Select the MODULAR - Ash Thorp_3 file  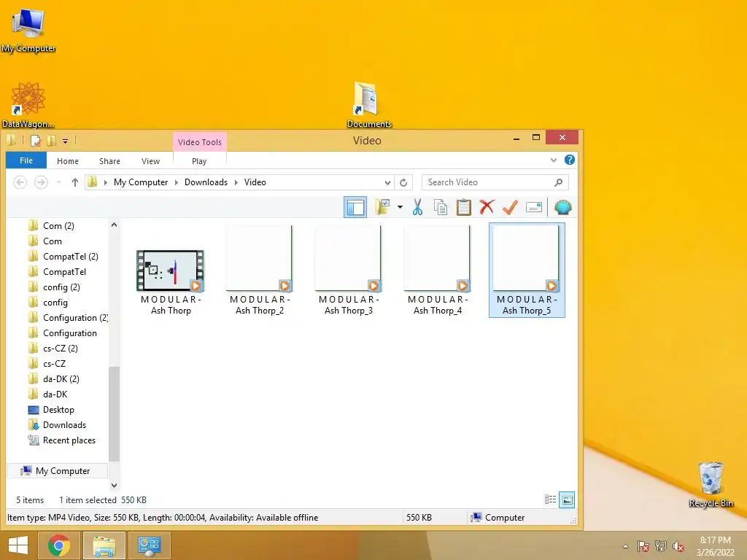[349, 271]
